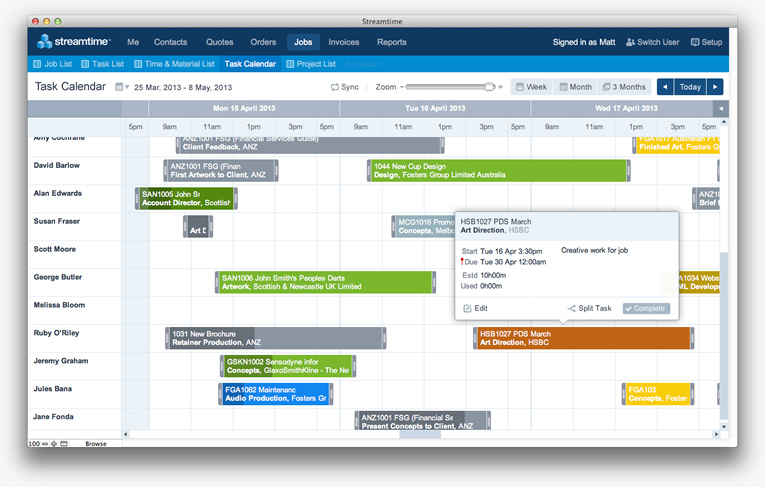Click the David Barlow row name
This screenshot has height=487, width=765.
pos(57,165)
